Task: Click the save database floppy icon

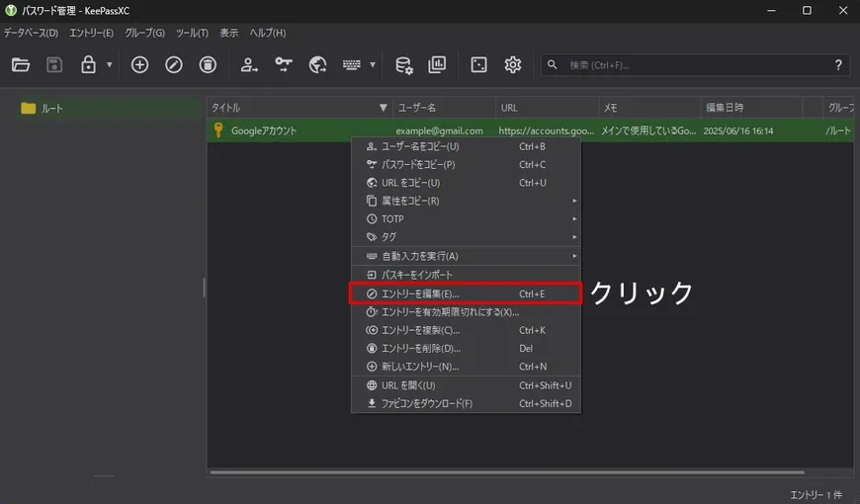Action: pyautogui.click(x=53, y=64)
